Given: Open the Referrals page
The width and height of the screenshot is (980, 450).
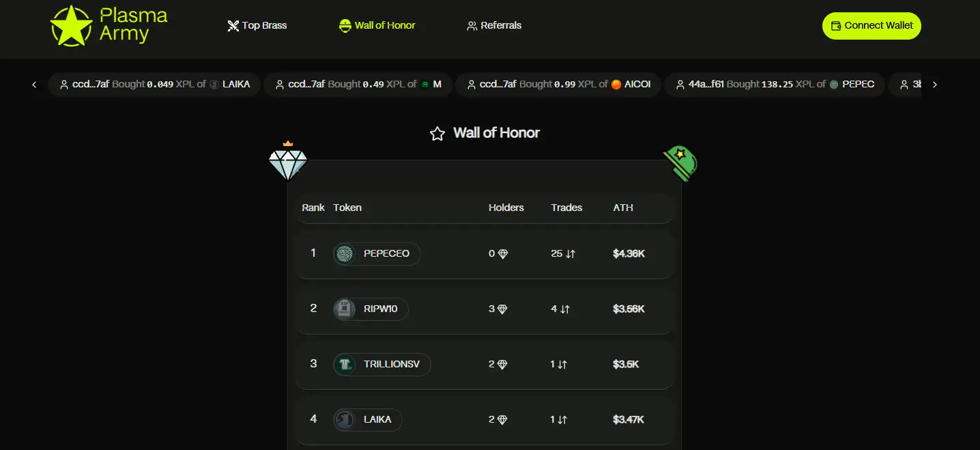Looking at the screenshot, I should coord(494,26).
